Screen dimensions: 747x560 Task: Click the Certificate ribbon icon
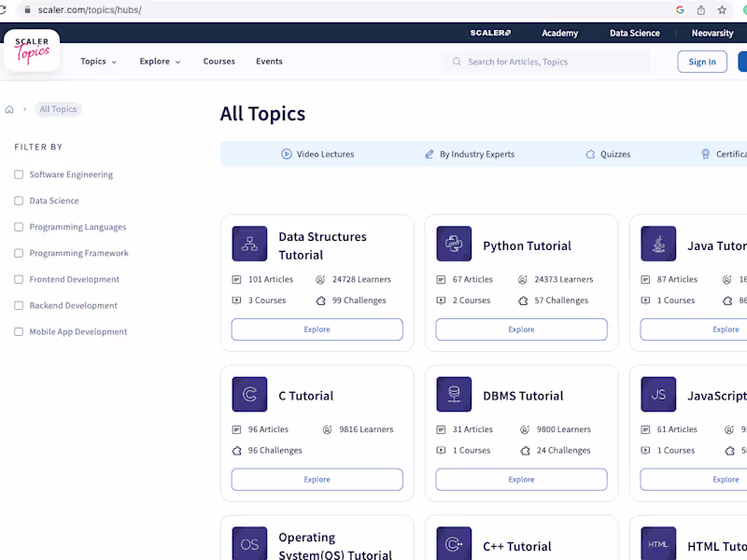tap(706, 154)
